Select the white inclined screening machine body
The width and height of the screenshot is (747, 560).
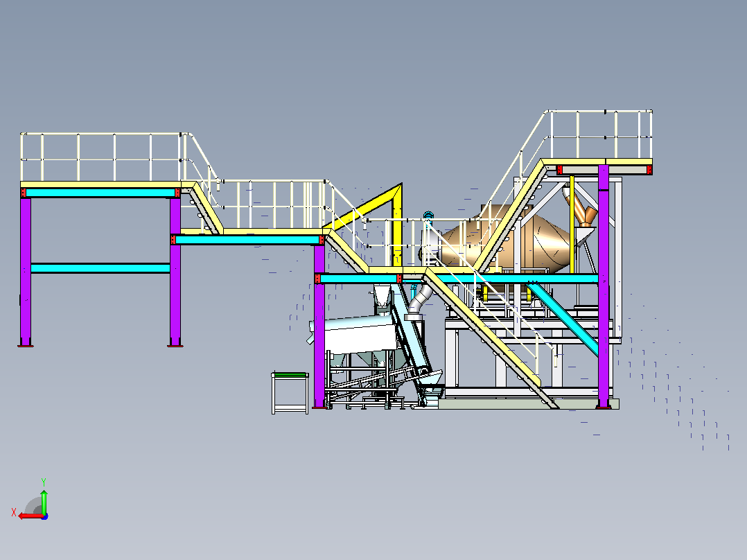355,333
